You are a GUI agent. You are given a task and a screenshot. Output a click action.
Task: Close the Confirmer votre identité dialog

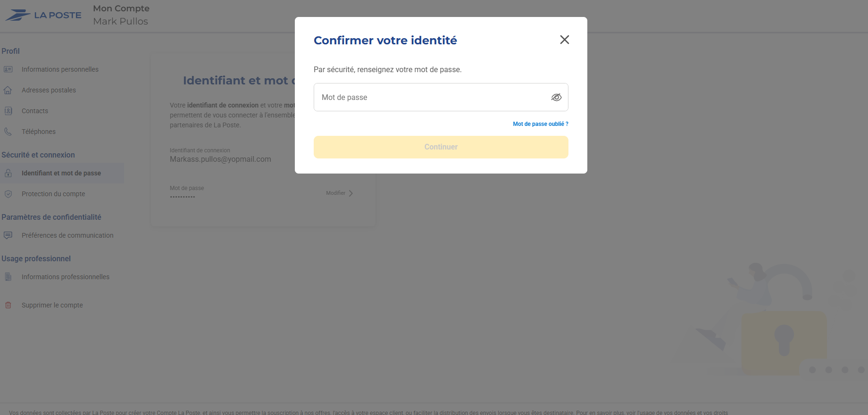pos(564,40)
